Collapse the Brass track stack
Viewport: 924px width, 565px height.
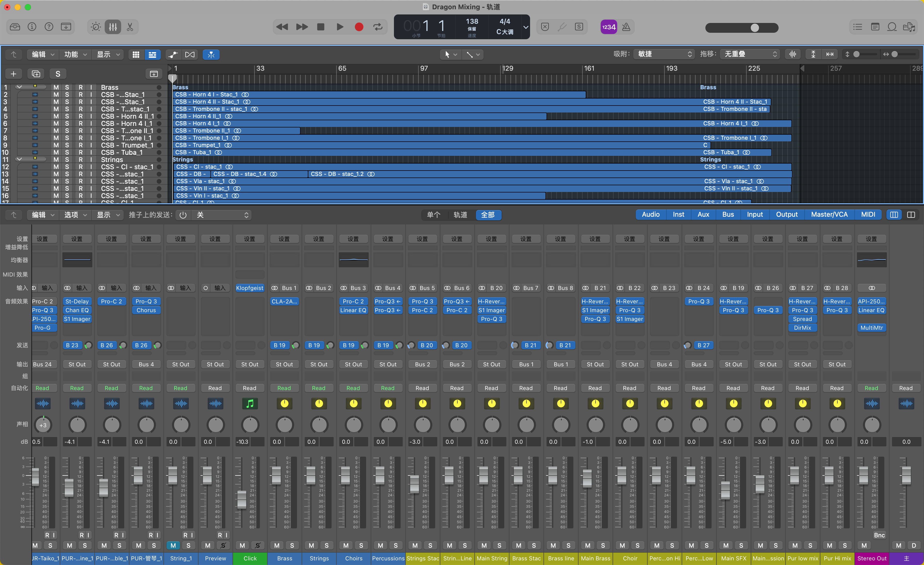(19, 87)
